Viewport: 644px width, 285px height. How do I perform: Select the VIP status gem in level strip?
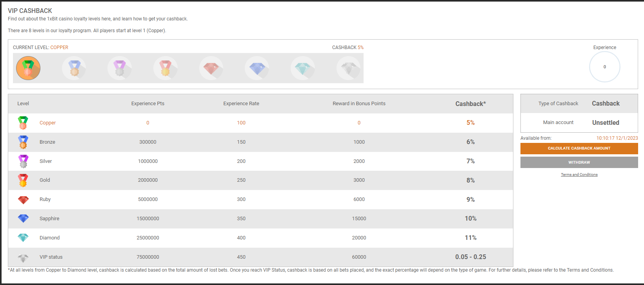[349, 68]
